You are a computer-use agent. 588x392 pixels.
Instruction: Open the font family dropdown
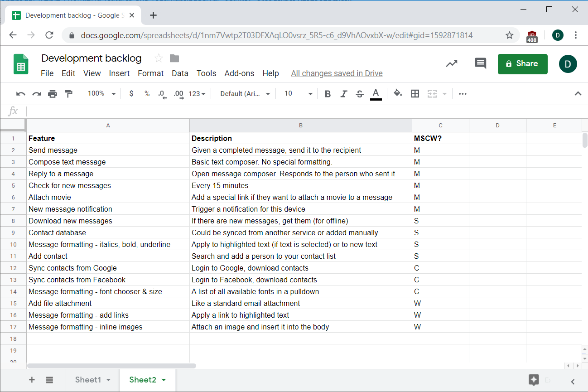coord(245,94)
